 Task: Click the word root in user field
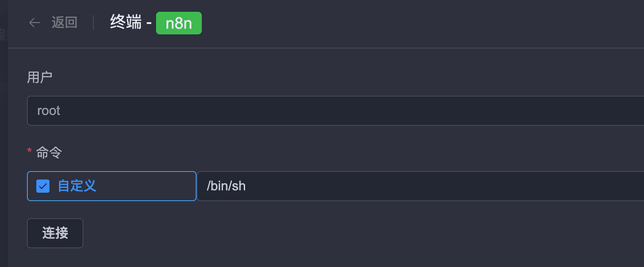[x=49, y=111]
